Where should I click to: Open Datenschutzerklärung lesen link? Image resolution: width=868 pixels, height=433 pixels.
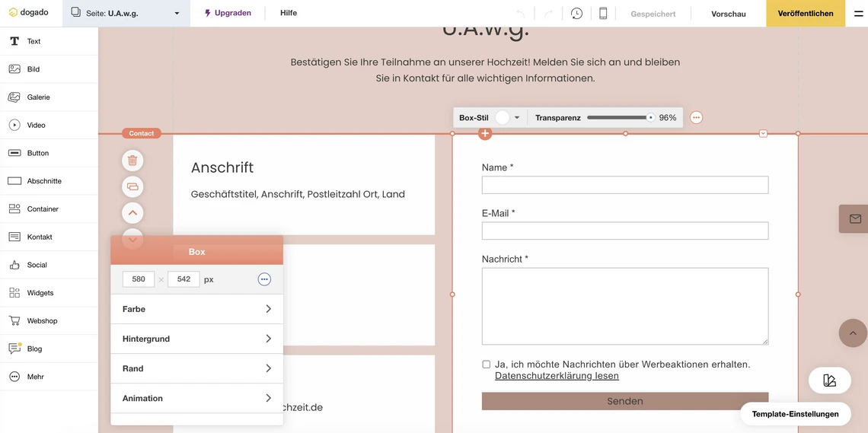click(557, 376)
